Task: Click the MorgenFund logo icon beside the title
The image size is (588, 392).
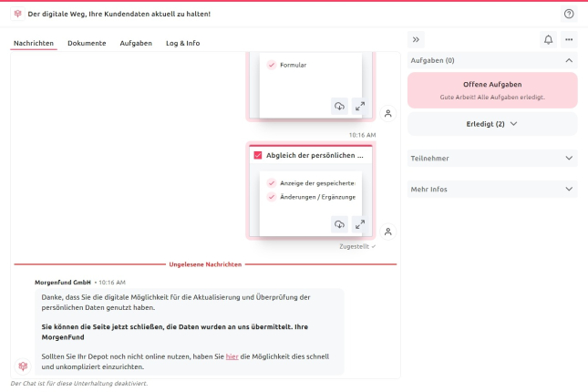Action: tap(17, 14)
